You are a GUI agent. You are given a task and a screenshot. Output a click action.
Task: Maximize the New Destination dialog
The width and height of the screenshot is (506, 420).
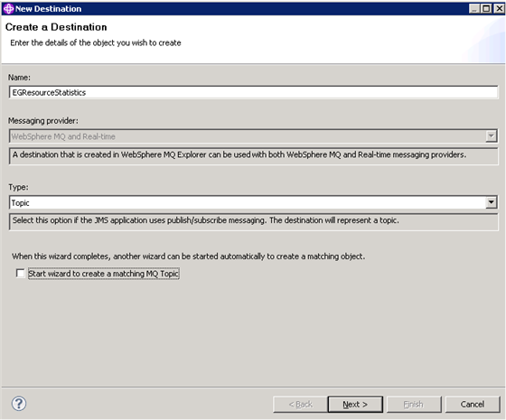486,8
